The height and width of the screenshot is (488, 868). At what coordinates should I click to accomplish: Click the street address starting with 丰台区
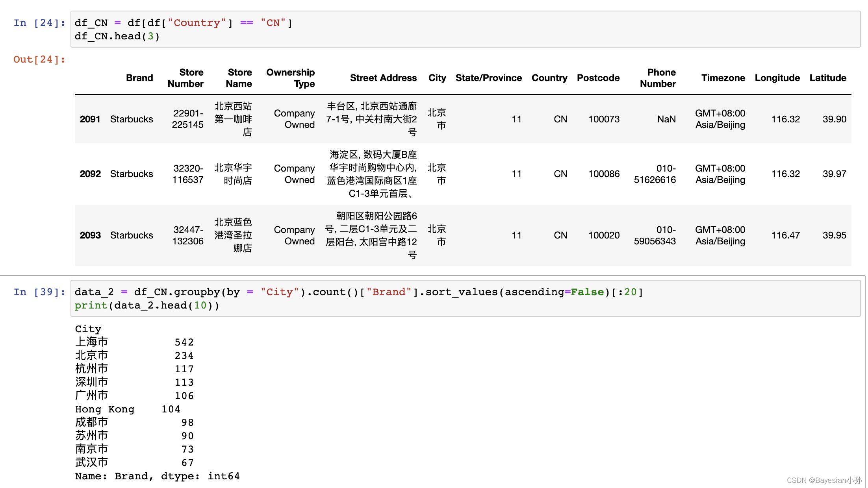371,119
